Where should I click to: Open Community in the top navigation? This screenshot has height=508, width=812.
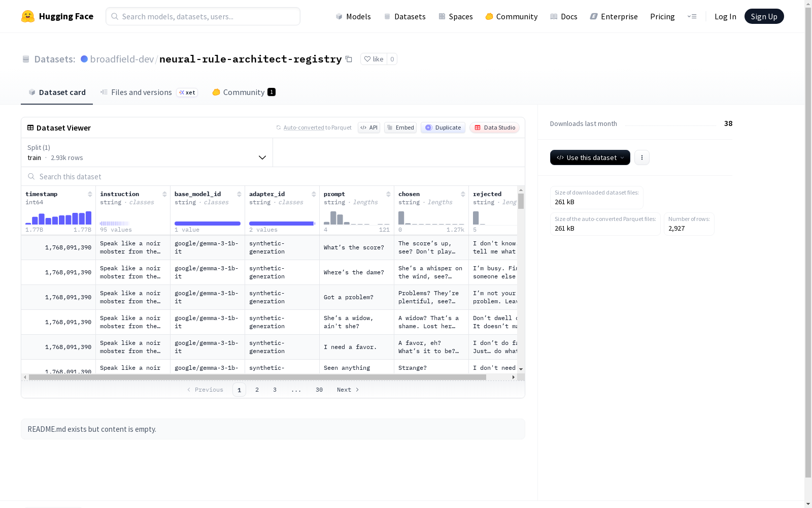click(512, 16)
